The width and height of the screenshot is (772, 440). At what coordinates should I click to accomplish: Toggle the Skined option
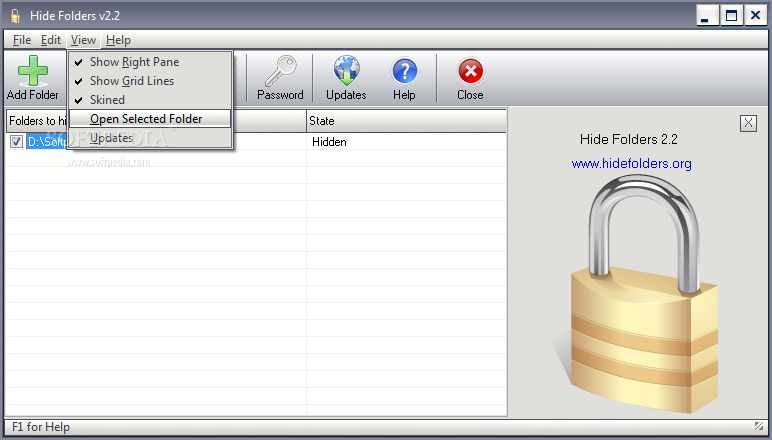pyautogui.click(x=150, y=100)
